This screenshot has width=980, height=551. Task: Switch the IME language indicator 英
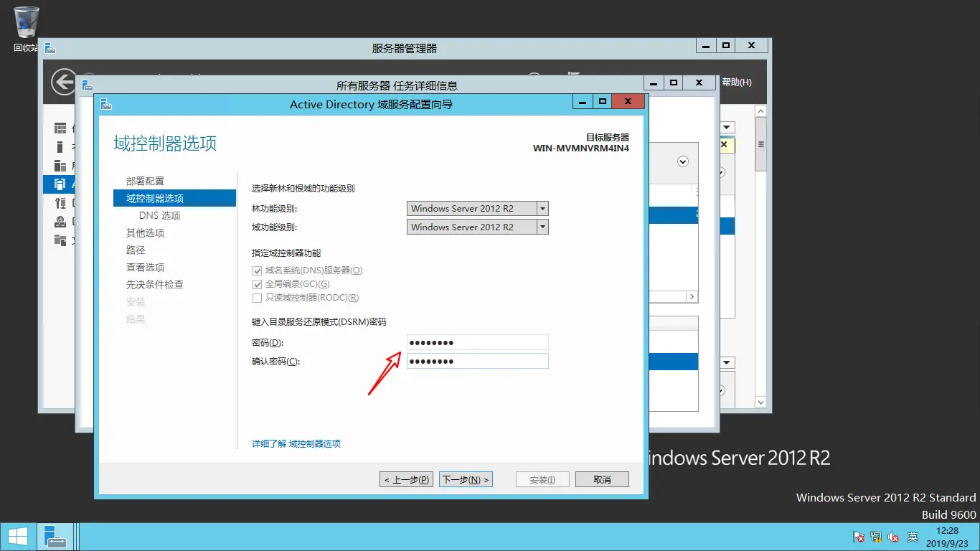913,537
